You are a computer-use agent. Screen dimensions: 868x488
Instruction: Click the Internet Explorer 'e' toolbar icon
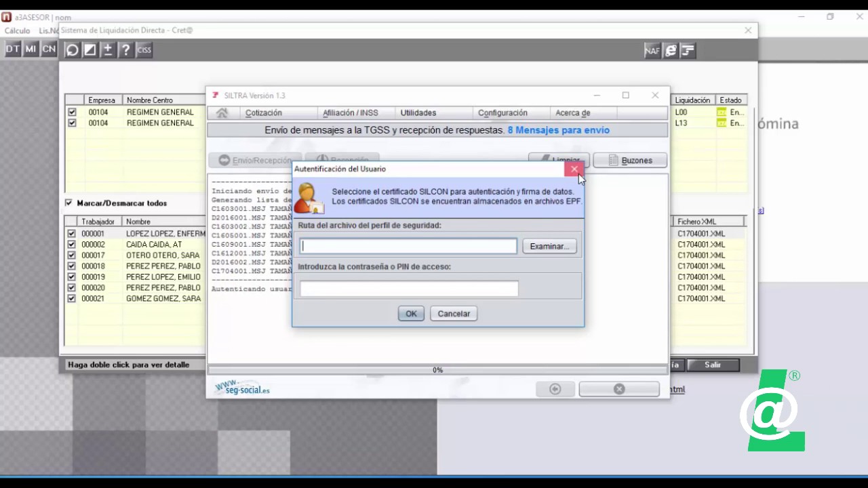tap(670, 50)
